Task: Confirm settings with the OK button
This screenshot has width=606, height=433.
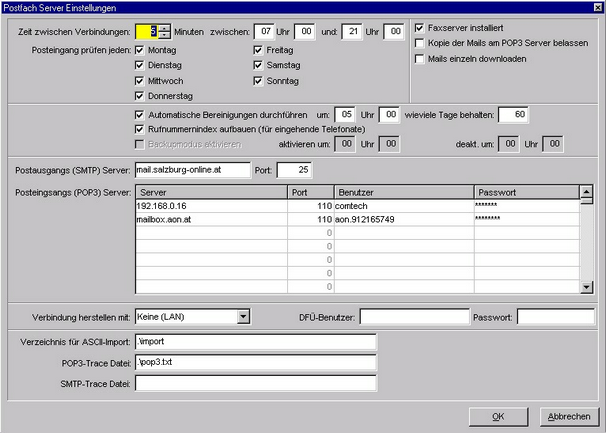Action: point(499,417)
